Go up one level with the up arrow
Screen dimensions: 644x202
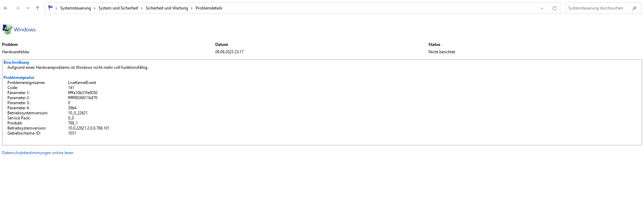pyautogui.click(x=37, y=8)
